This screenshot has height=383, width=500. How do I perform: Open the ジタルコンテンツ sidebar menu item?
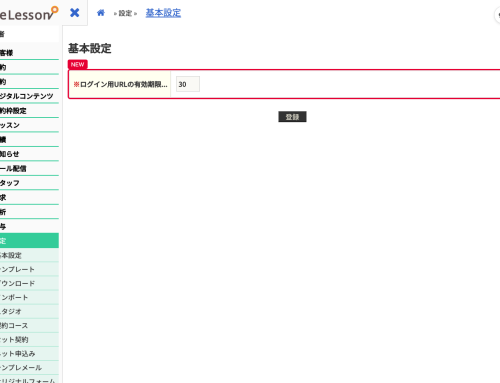click(29, 96)
